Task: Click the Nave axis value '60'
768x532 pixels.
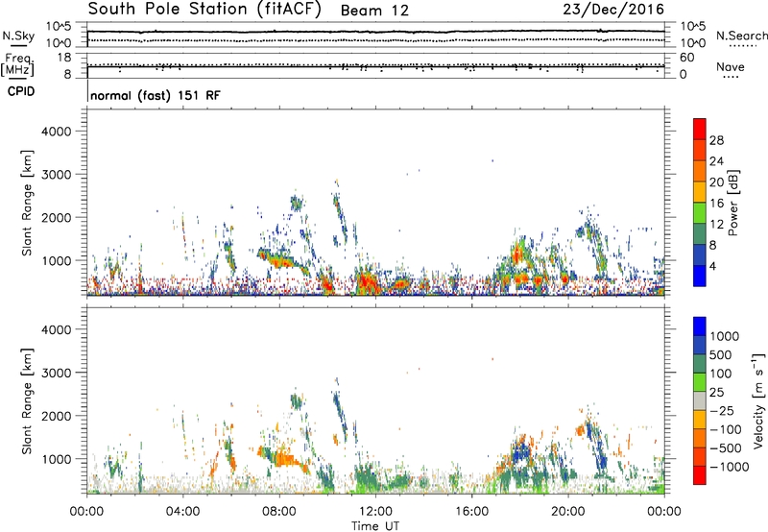Action: point(686,58)
